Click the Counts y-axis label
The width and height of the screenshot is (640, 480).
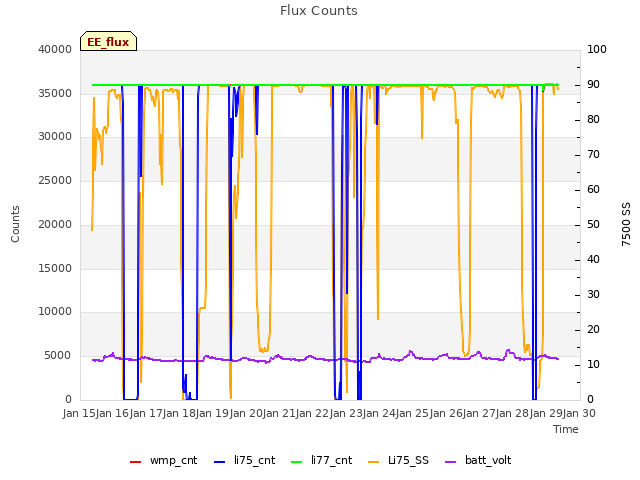pos(15,224)
